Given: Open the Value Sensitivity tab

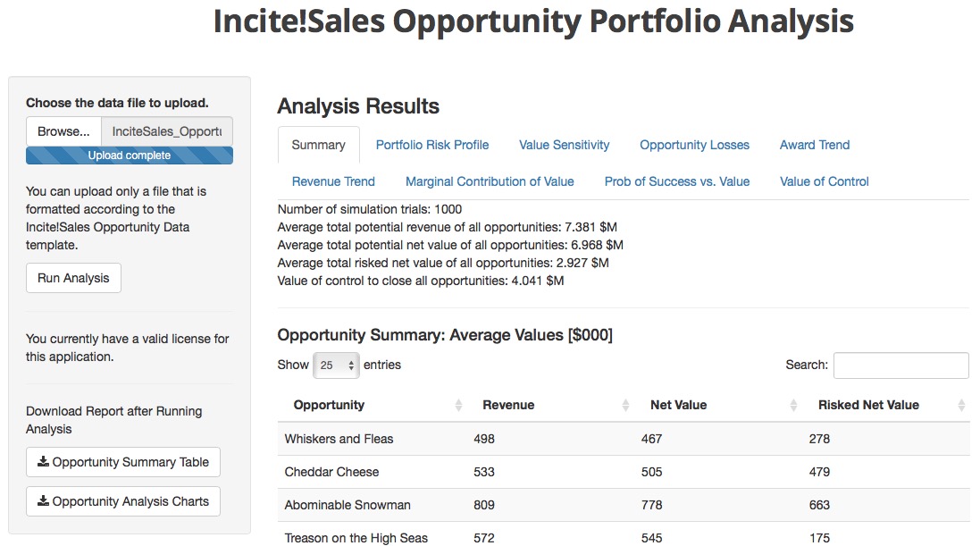Looking at the screenshot, I should pyautogui.click(x=565, y=145).
